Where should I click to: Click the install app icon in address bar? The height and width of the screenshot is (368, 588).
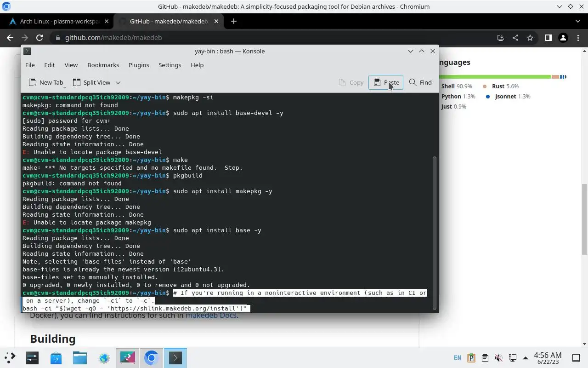click(501, 38)
